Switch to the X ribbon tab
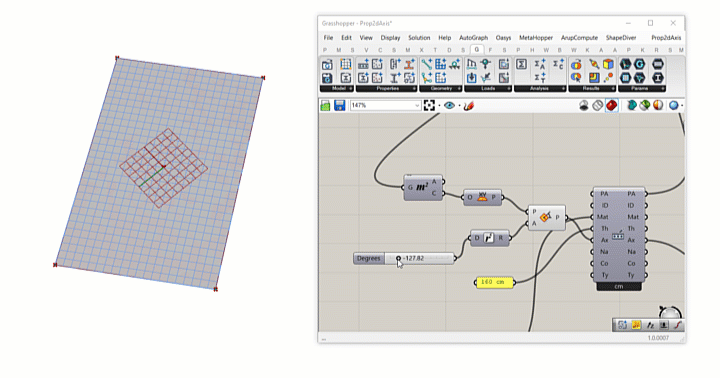The image size is (720, 378). click(421, 50)
